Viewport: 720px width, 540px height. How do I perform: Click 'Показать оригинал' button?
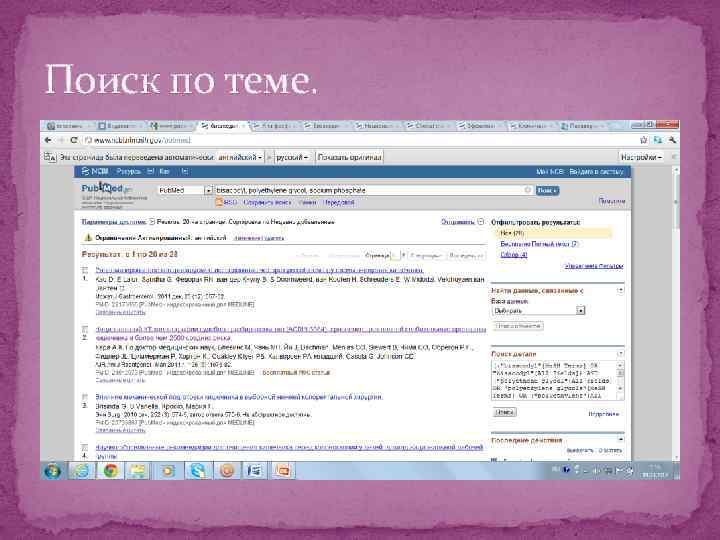[x=349, y=158]
